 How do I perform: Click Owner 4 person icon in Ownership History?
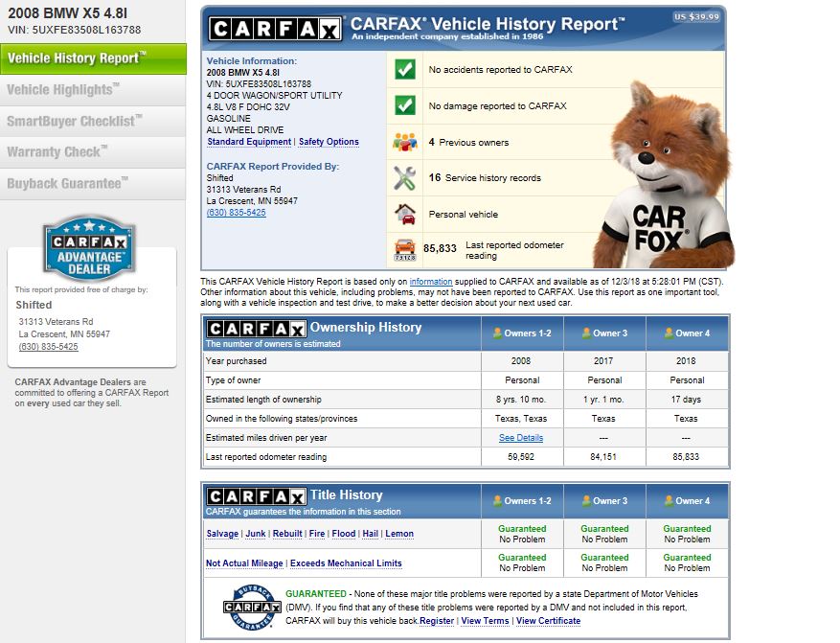coord(669,333)
